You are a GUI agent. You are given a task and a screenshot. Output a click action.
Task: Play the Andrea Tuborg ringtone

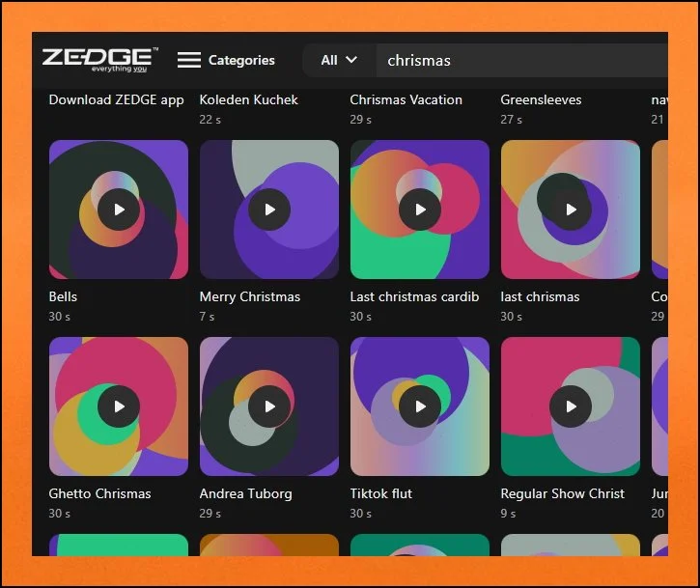point(269,406)
